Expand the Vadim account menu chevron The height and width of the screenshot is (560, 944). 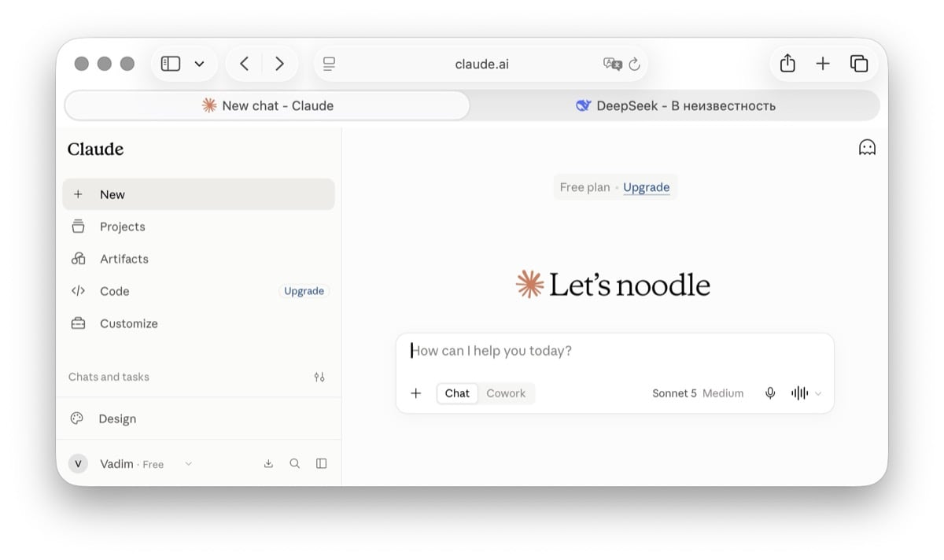click(188, 464)
